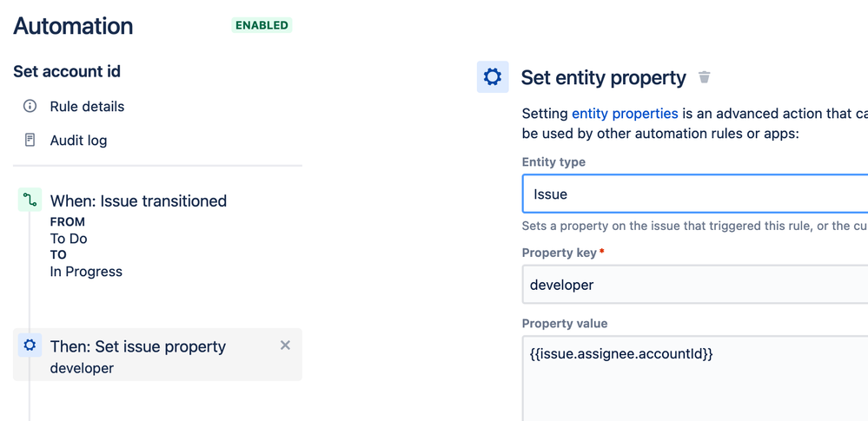
Task: Click the In Progress to-status text
Action: click(86, 272)
